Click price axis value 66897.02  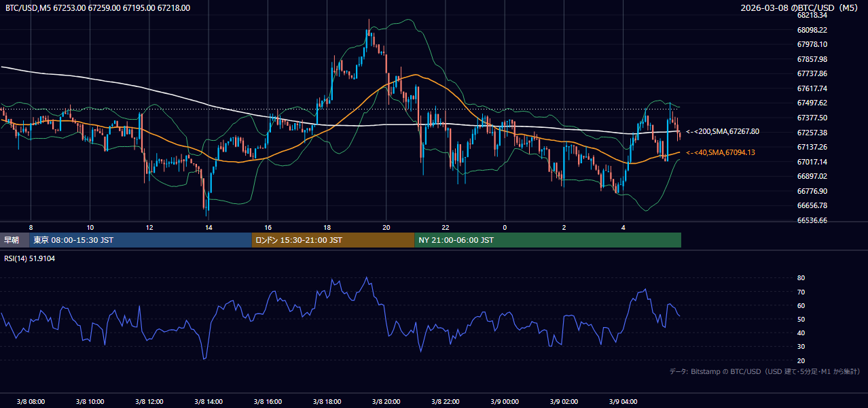point(812,176)
